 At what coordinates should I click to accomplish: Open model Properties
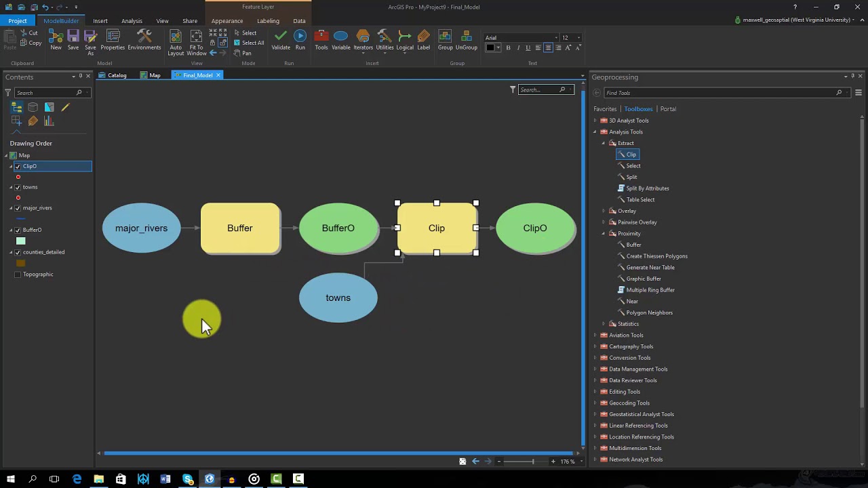113,40
